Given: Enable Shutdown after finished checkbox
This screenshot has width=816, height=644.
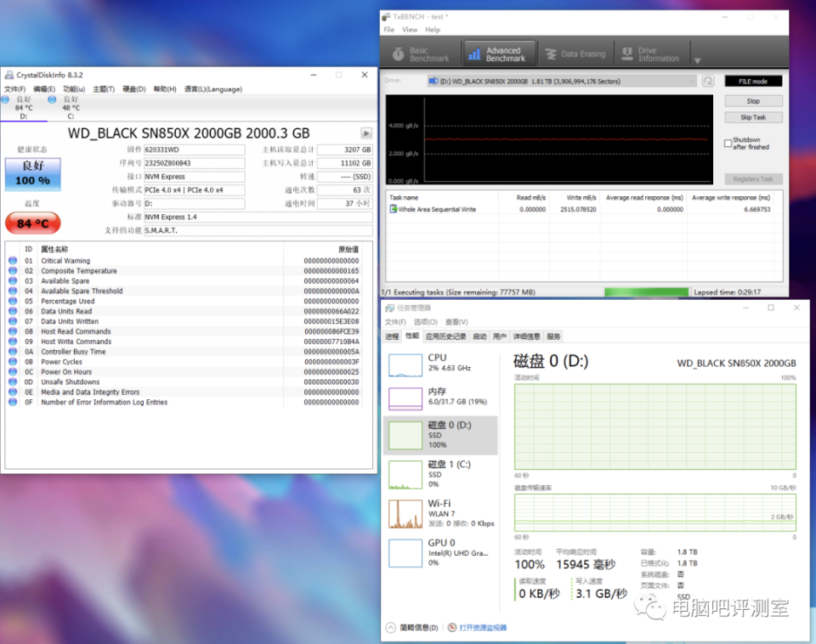Looking at the screenshot, I should pyautogui.click(x=728, y=144).
